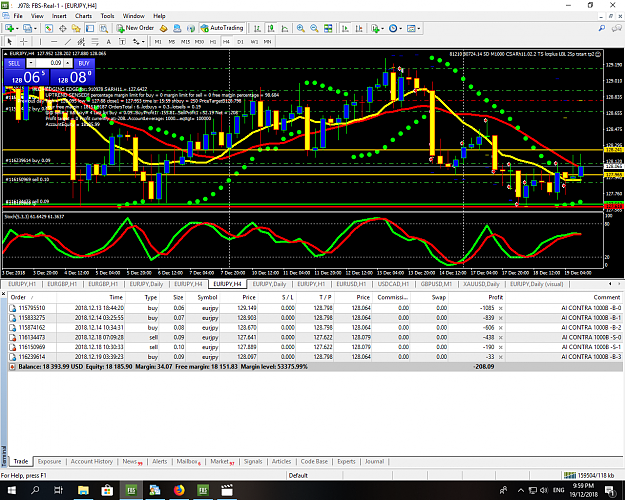
Task: Decrease trade volume with down arrow
Action: 31,63
